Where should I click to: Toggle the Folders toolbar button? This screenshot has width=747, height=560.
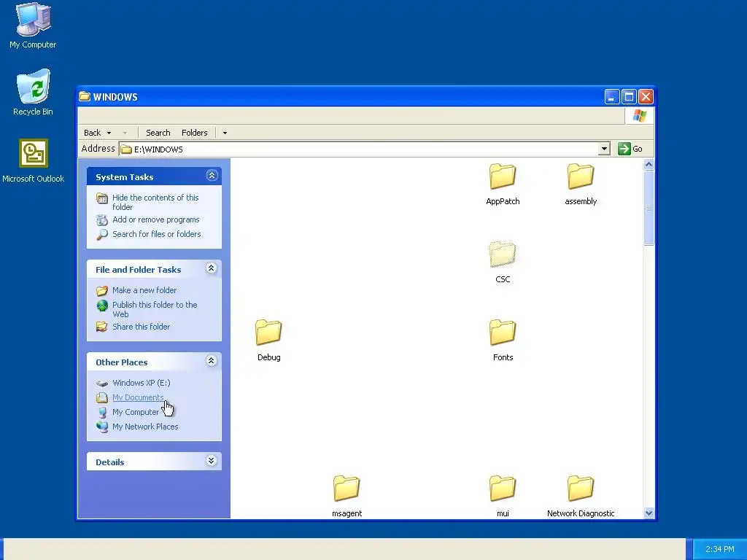[194, 133]
